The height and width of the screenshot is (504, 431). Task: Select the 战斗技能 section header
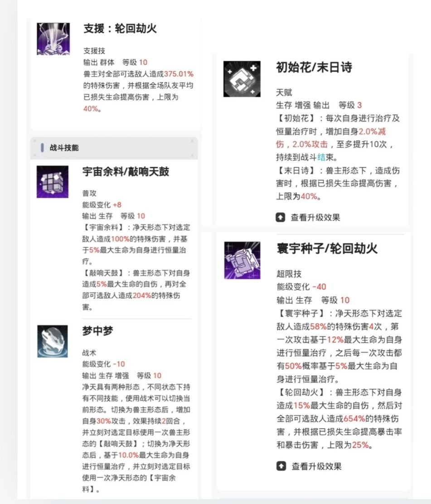tap(114, 148)
